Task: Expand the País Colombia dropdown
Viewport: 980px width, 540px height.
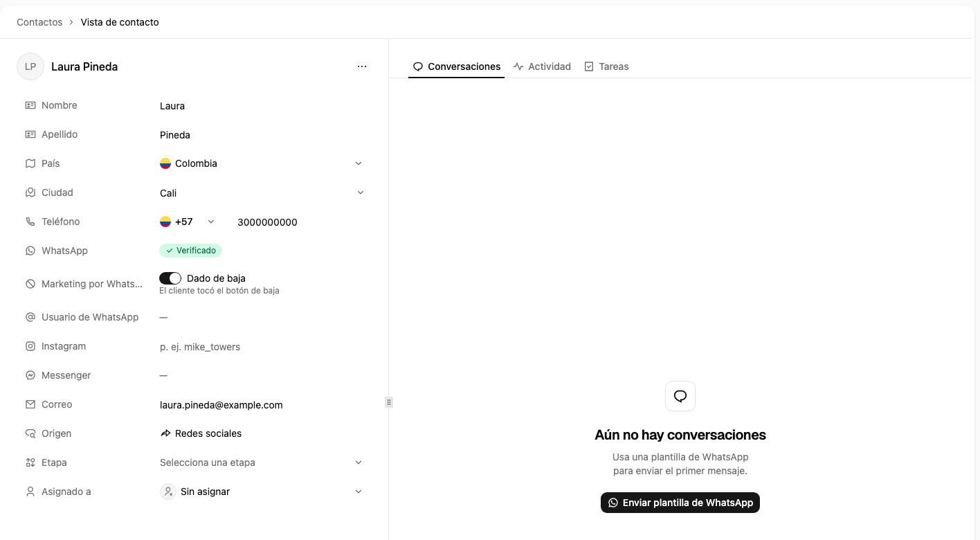Action: [262, 163]
